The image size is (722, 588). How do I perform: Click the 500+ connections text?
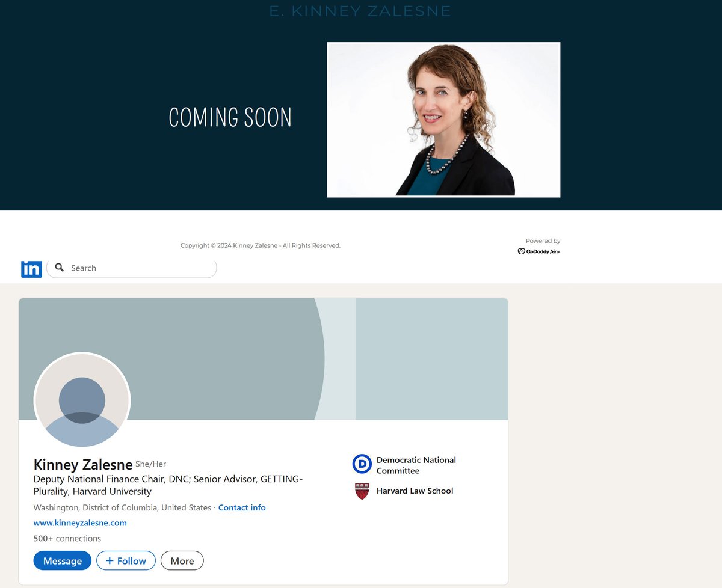67,538
